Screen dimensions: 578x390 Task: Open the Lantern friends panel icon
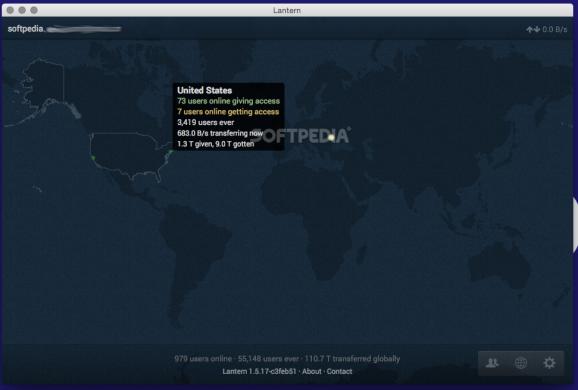click(x=492, y=363)
